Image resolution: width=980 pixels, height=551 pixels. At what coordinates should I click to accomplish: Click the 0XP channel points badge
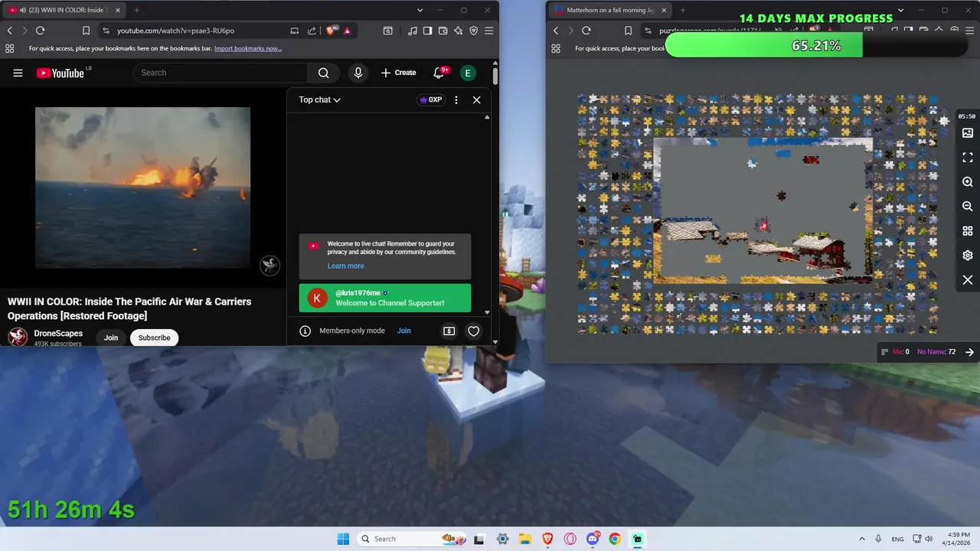(431, 99)
